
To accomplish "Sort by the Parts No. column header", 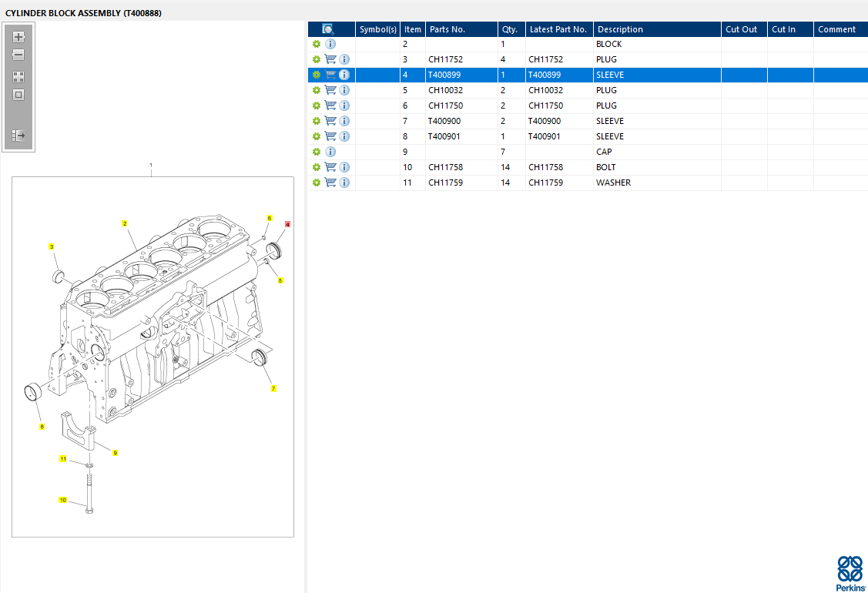I will click(461, 29).
